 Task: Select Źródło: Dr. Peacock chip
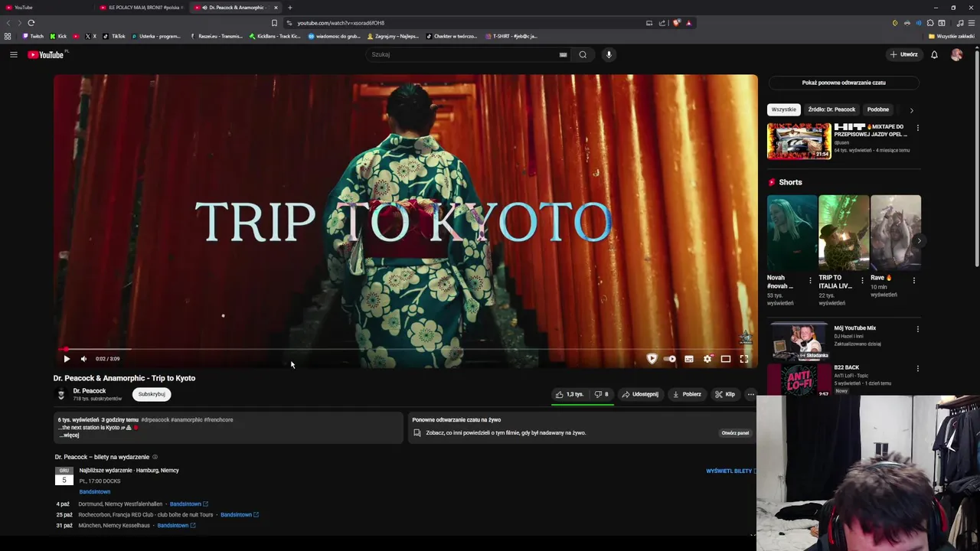point(831,109)
